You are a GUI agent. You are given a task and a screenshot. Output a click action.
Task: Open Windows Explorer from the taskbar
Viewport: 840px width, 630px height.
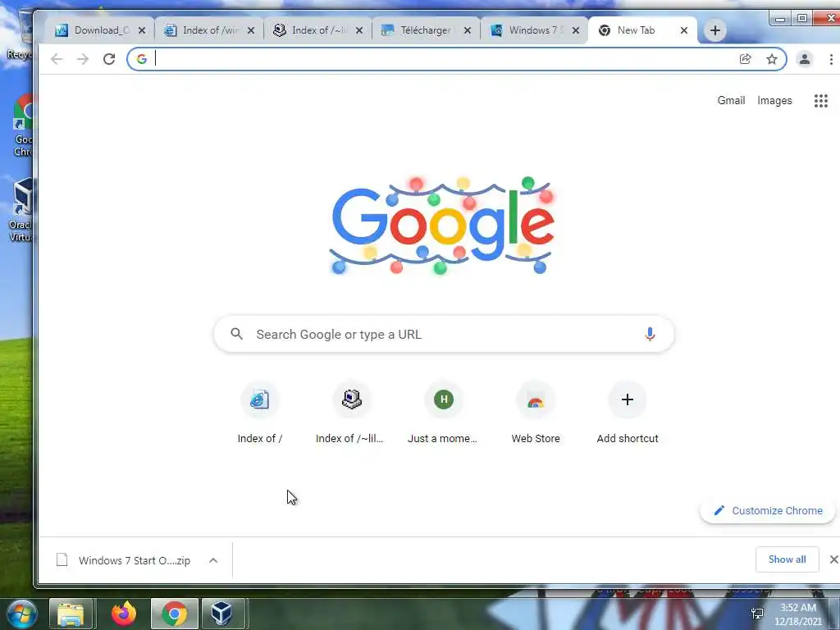[x=71, y=614]
